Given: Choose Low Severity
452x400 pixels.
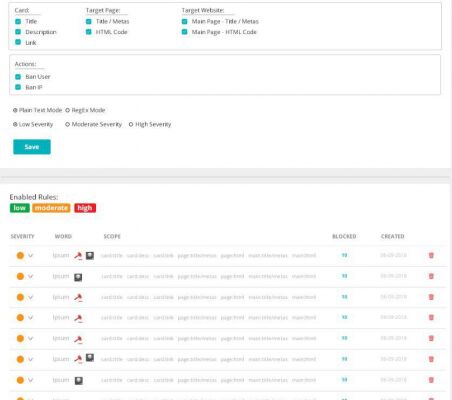Looking at the screenshot, I should click(15, 124).
